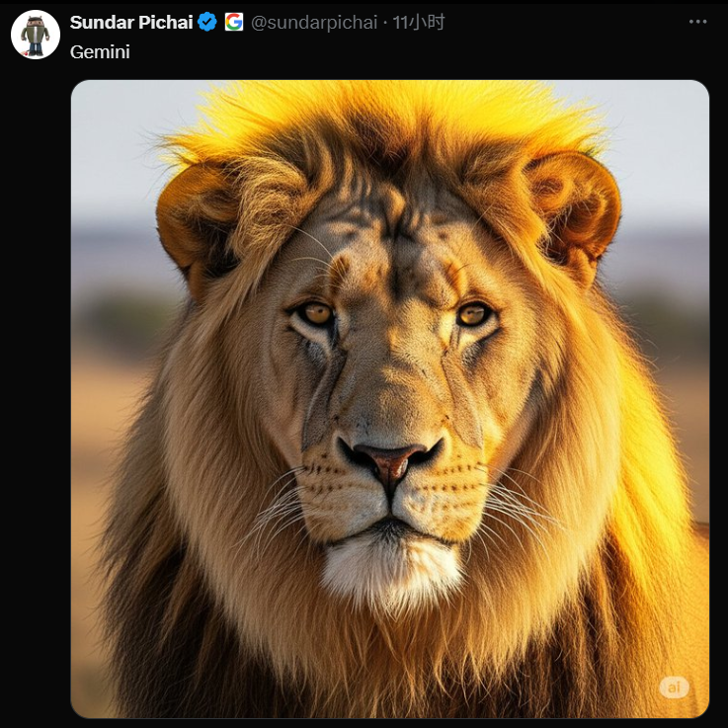This screenshot has height=728, width=728.
Task: Click the lion's eye on the left
Action: click(x=316, y=314)
